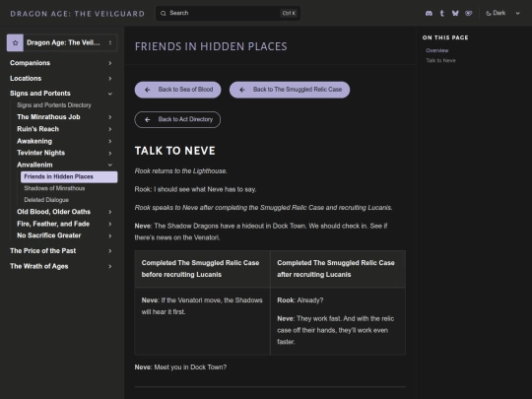532x399 pixels.
Task: Expand the No Sacrifice Greater chevron
Action: [110, 235]
